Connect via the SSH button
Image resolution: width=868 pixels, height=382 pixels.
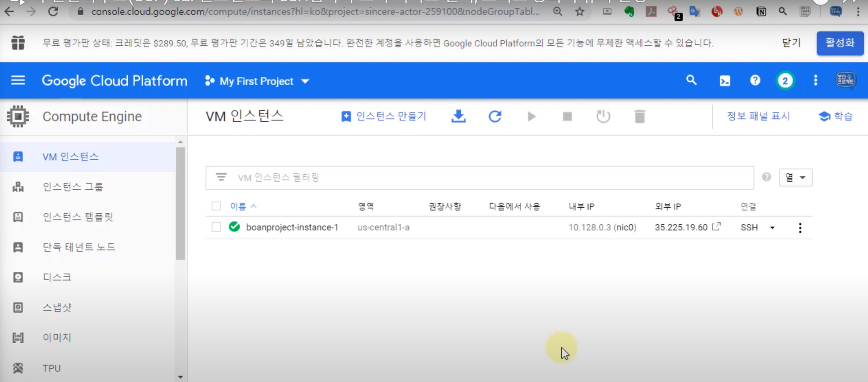point(749,227)
